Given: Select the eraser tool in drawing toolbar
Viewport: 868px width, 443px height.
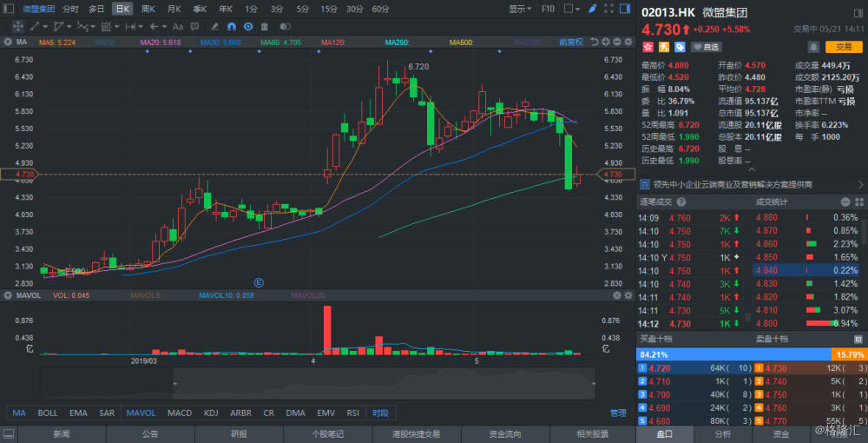Looking at the screenshot, I should (x=215, y=26).
